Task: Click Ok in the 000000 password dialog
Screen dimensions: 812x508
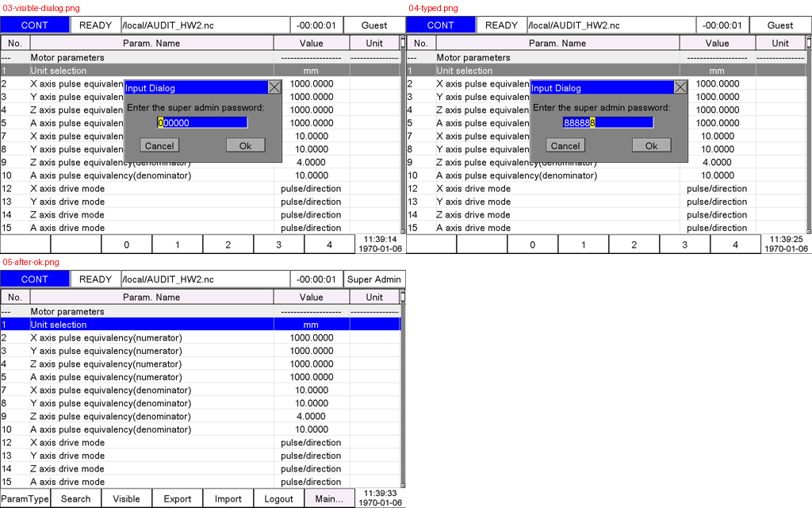Action: pos(246,146)
